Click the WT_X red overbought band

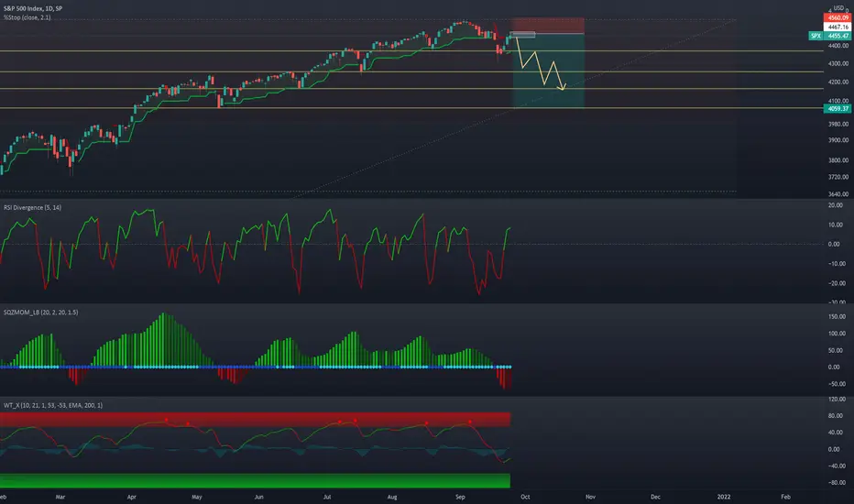point(255,420)
